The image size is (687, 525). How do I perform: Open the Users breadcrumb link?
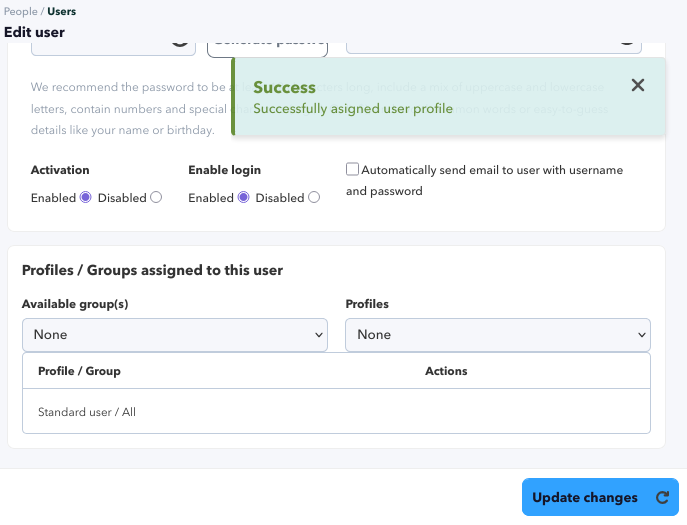point(61,11)
